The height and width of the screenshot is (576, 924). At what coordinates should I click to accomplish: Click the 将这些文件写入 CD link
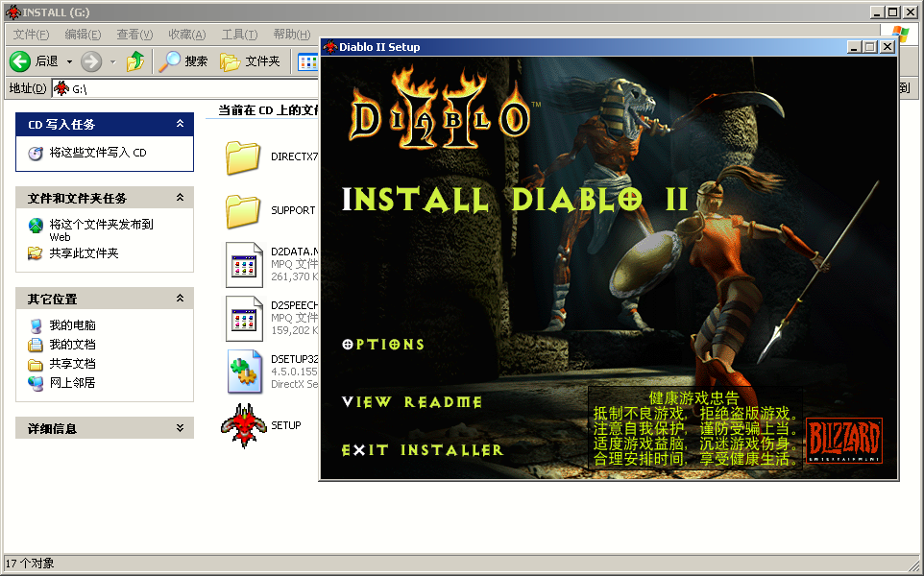coord(98,153)
